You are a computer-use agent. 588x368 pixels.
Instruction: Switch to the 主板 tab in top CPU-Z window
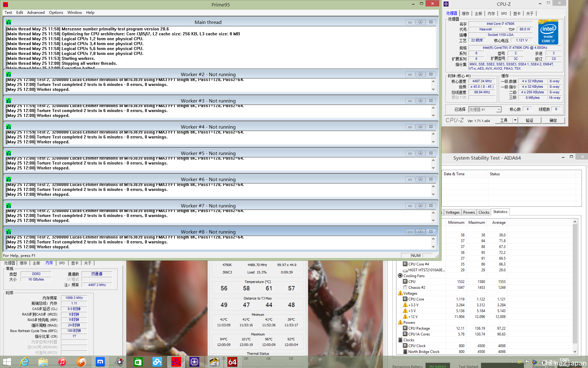[478, 14]
